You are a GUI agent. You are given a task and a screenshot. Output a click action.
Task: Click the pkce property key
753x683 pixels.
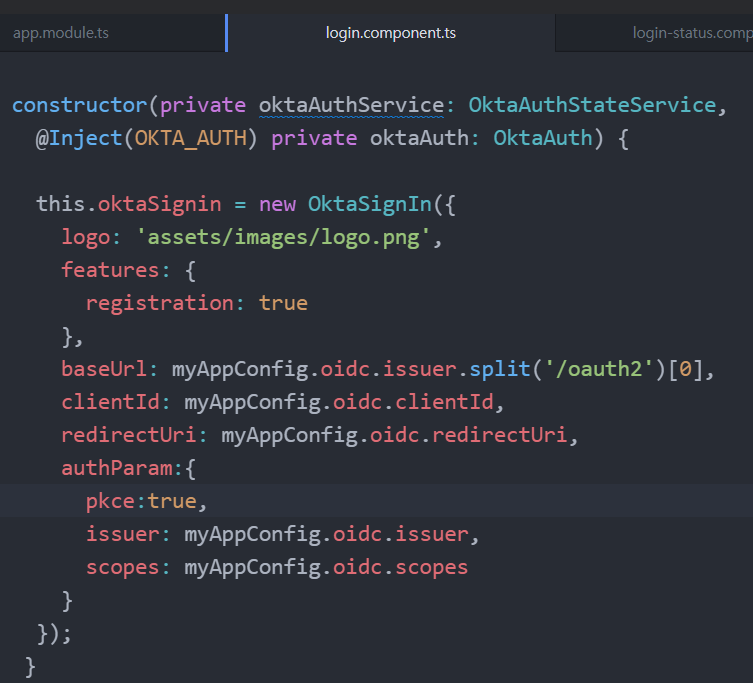coord(110,501)
